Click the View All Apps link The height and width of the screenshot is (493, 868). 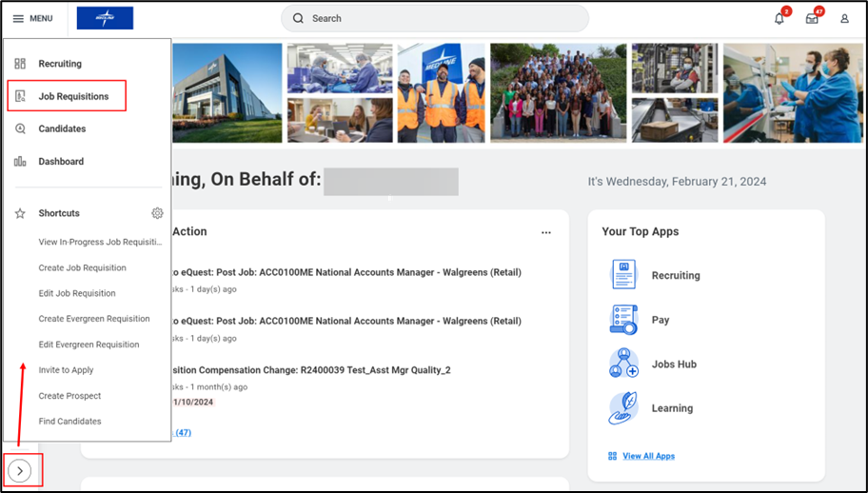648,456
